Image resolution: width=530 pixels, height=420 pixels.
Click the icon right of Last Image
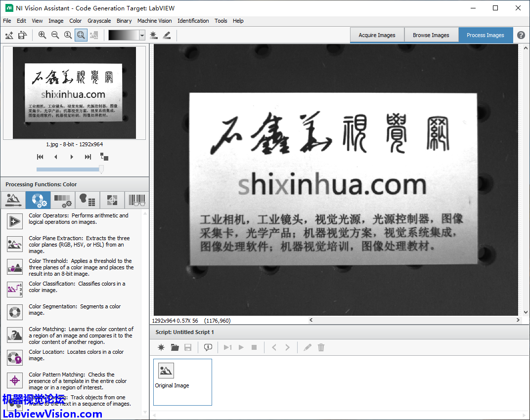(x=104, y=157)
